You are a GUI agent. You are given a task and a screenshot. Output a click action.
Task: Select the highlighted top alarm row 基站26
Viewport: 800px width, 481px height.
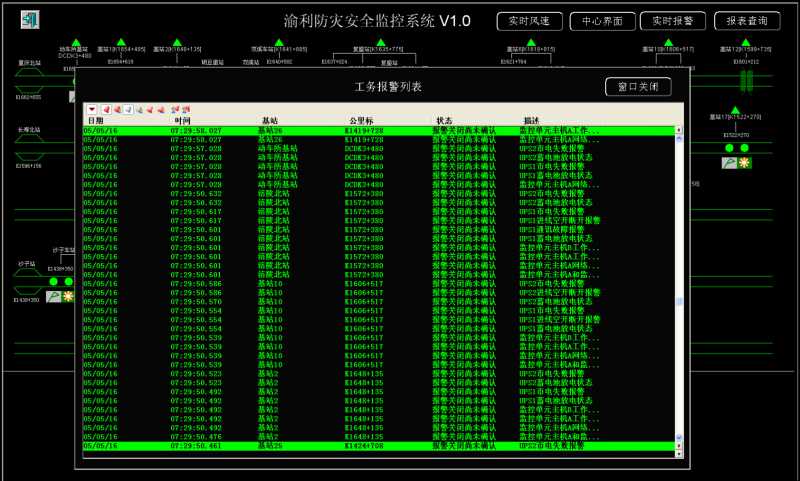(x=379, y=131)
